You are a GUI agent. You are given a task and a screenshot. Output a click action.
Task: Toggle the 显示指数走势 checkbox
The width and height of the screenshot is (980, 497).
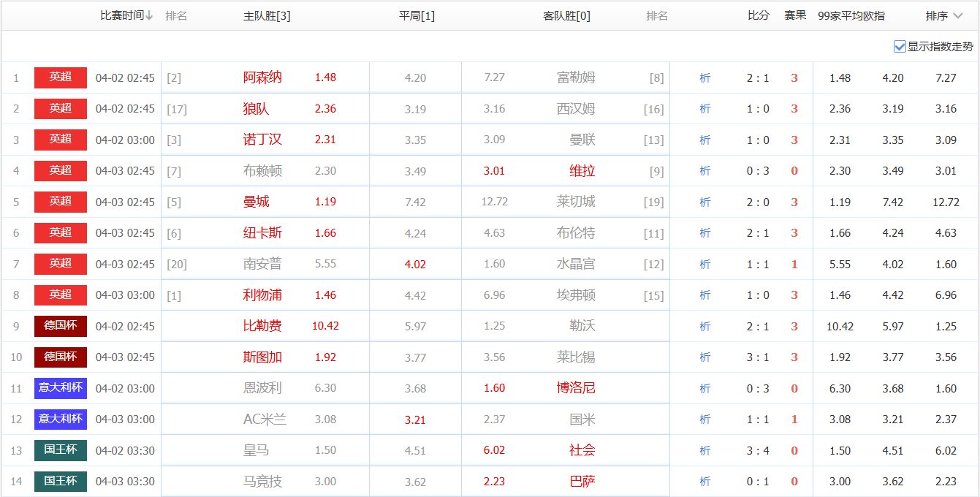pyautogui.click(x=900, y=47)
